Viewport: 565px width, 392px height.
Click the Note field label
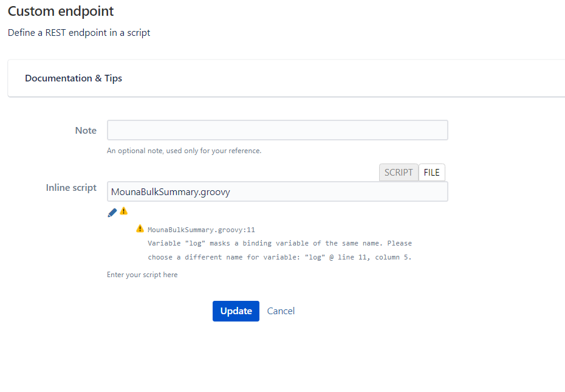[86, 131]
